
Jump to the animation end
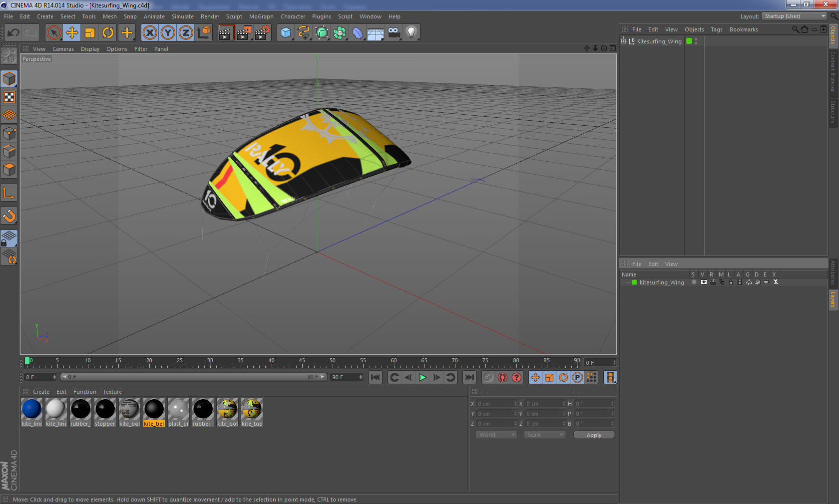coord(469,377)
